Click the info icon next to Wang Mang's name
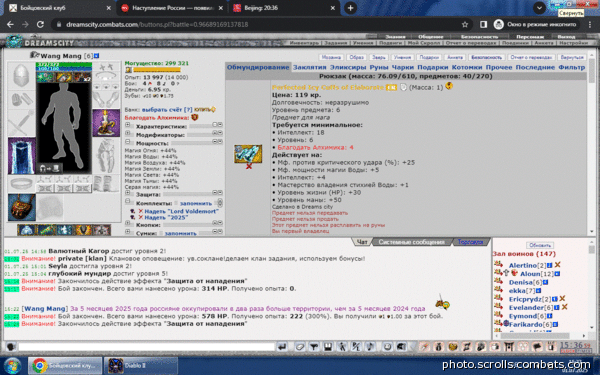Screen dimensions: 600x375 pyautogui.click(x=97, y=56)
